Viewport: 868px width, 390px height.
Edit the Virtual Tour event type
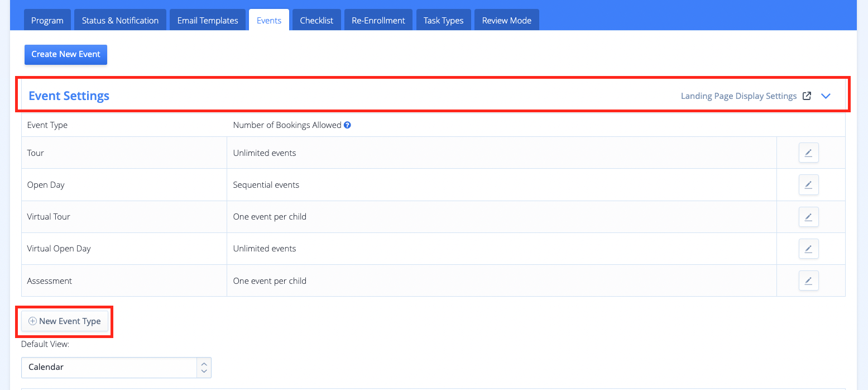pyautogui.click(x=808, y=217)
